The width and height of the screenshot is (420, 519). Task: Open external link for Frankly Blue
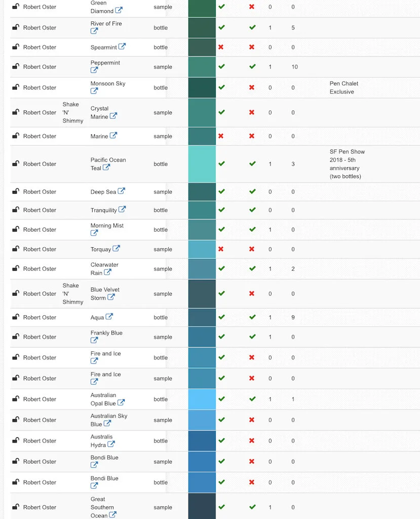pos(94,340)
